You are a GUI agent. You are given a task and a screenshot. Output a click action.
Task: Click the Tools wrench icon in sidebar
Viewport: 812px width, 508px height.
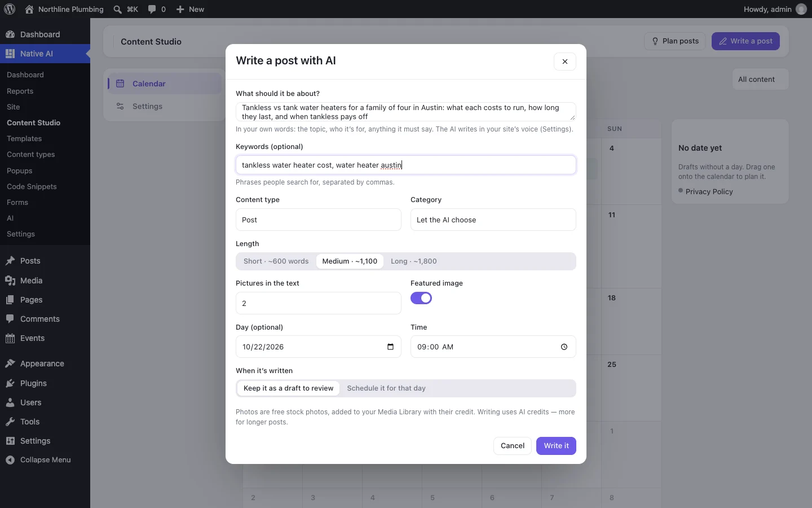pyautogui.click(x=10, y=422)
